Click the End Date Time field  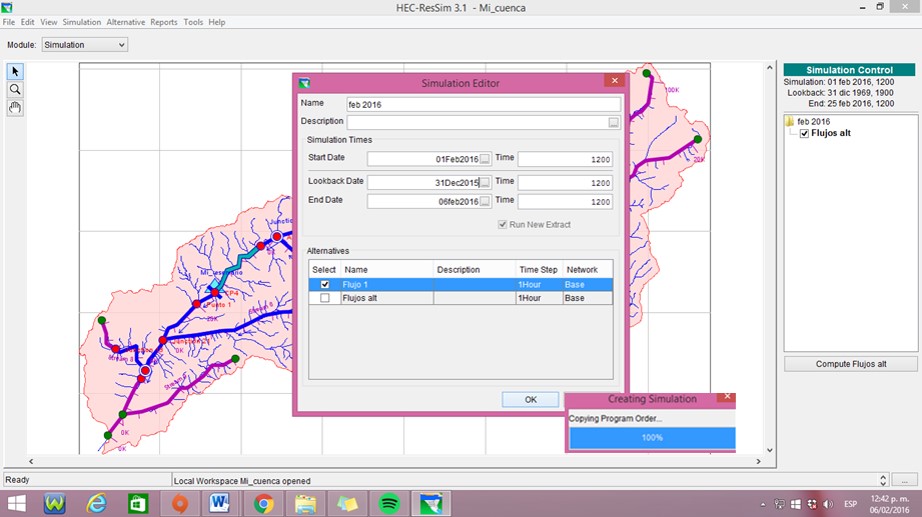(565, 201)
